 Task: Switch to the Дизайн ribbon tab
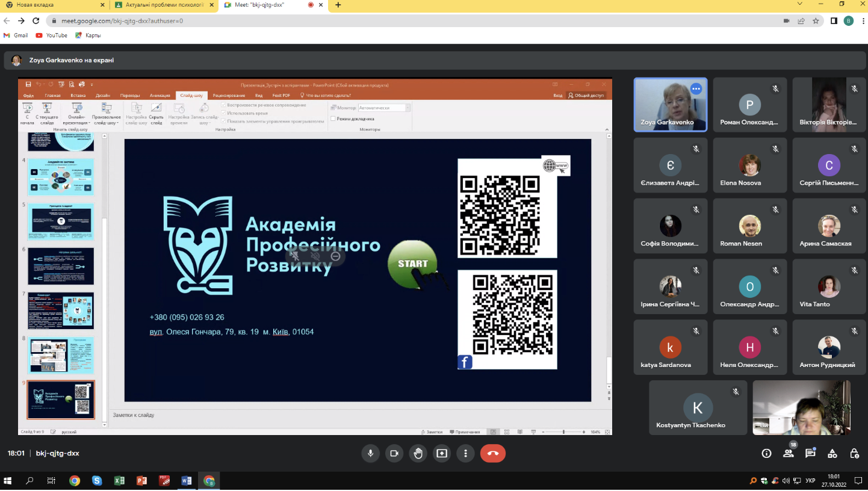(x=102, y=95)
